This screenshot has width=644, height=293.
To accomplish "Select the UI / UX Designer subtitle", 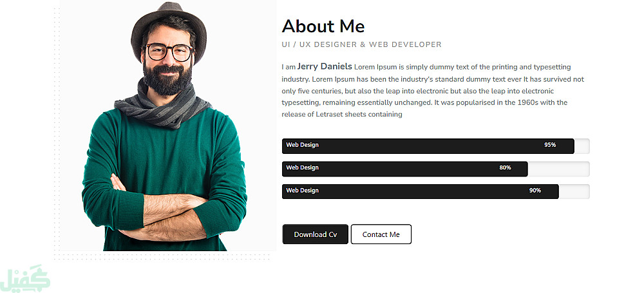I will [361, 45].
